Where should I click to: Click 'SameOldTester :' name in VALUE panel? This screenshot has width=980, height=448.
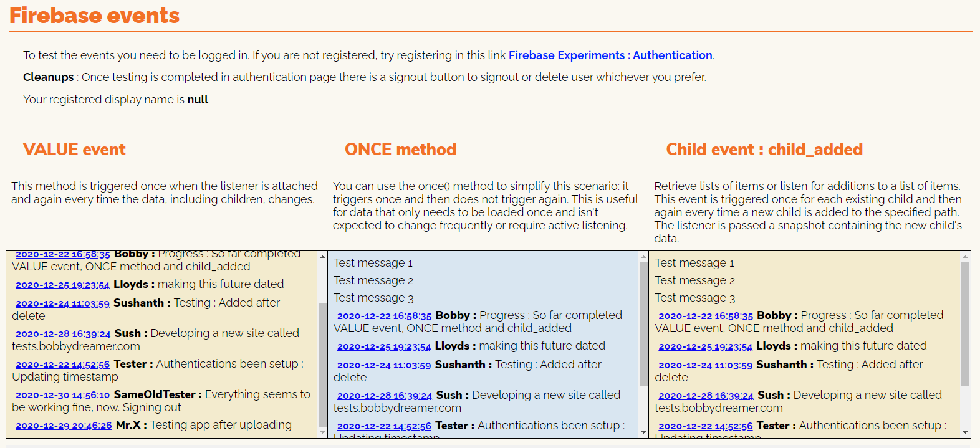tap(158, 394)
